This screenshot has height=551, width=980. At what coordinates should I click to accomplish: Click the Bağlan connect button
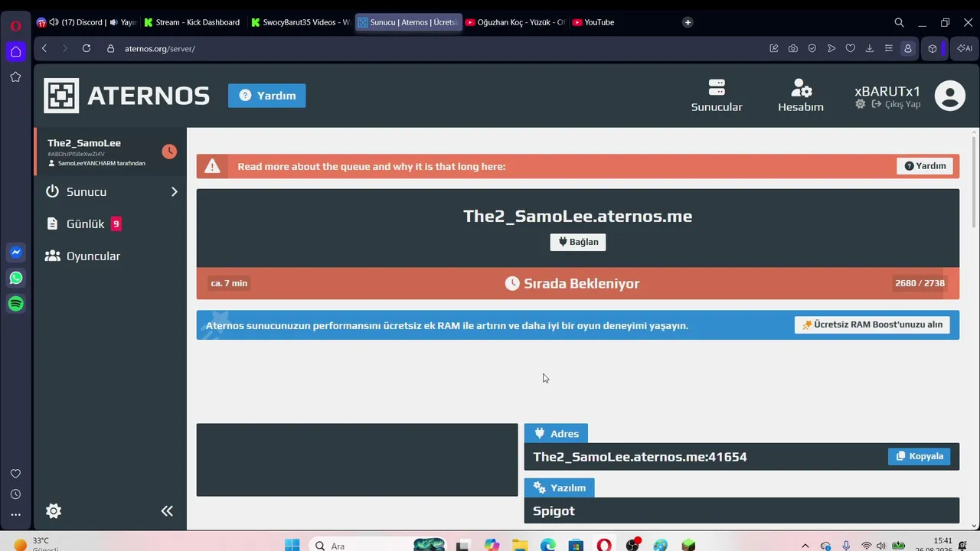(x=578, y=242)
